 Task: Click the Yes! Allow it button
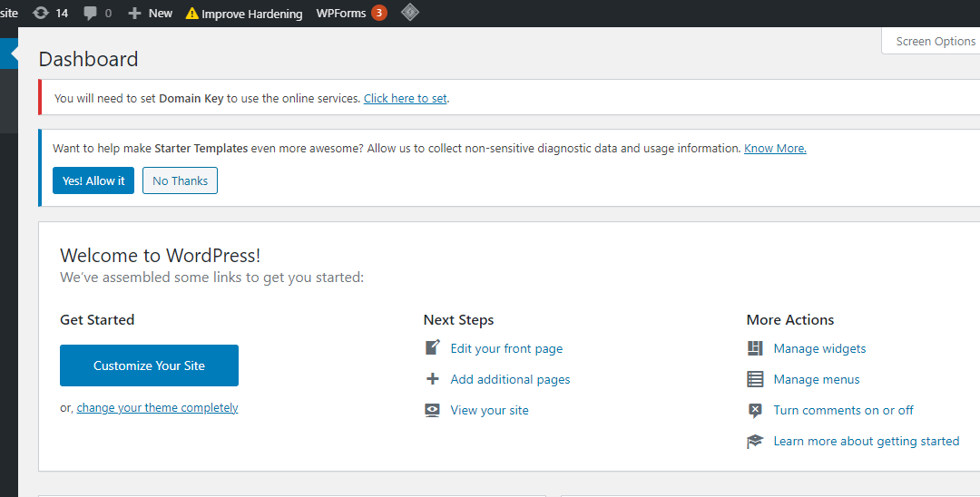93,180
